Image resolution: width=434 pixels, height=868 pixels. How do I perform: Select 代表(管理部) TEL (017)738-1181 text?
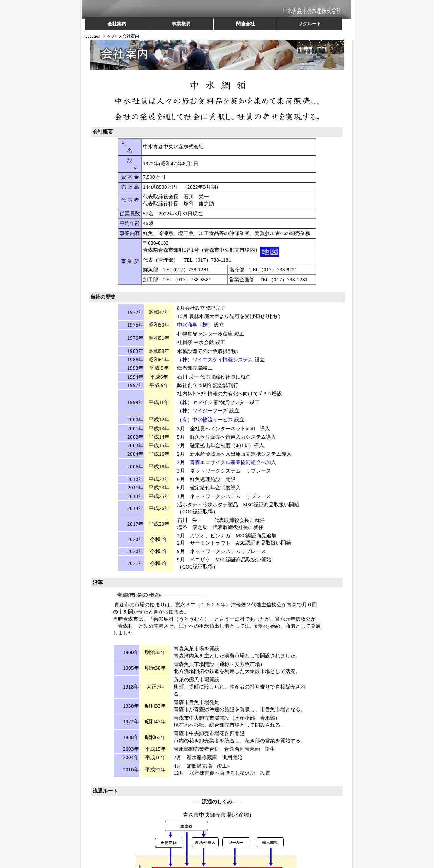pyautogui.click(x=187, y=260)
